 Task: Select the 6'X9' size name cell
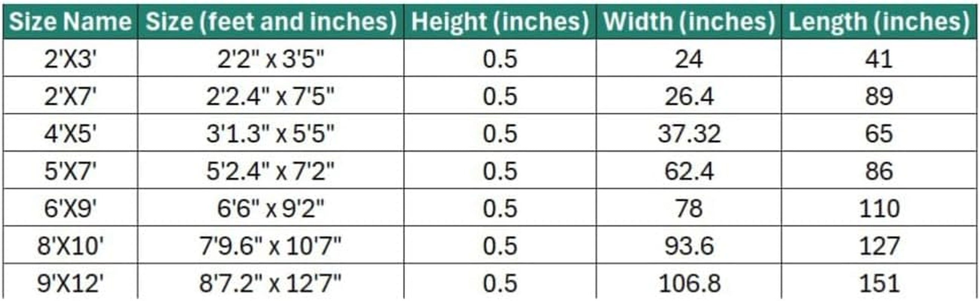pos(70,208)
